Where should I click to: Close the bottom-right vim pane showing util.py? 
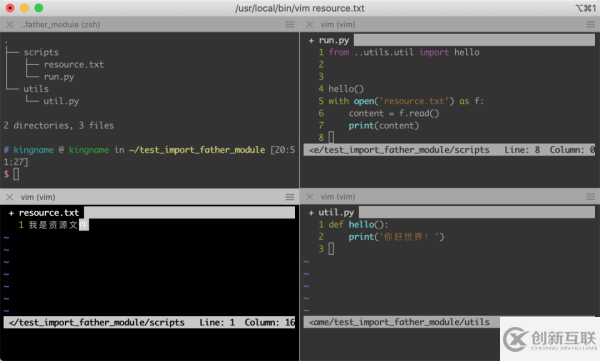coord(310,197)
